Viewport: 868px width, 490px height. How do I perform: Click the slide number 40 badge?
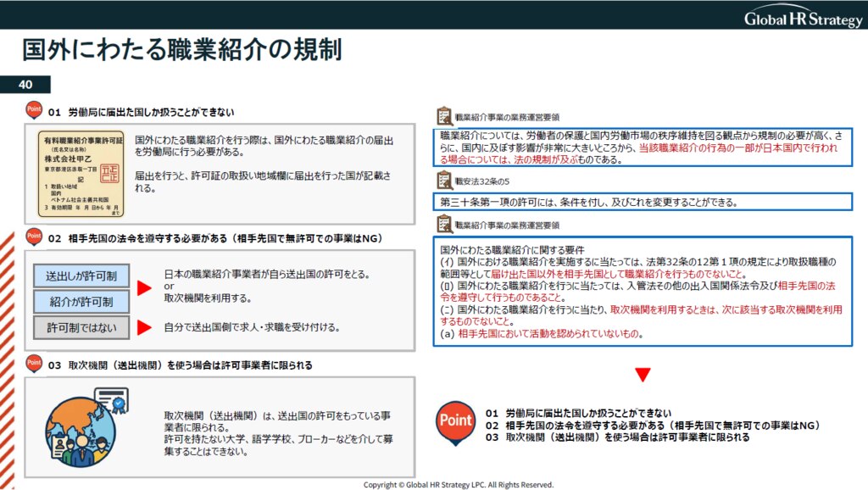pyautogui.click(x=25, y=85)
